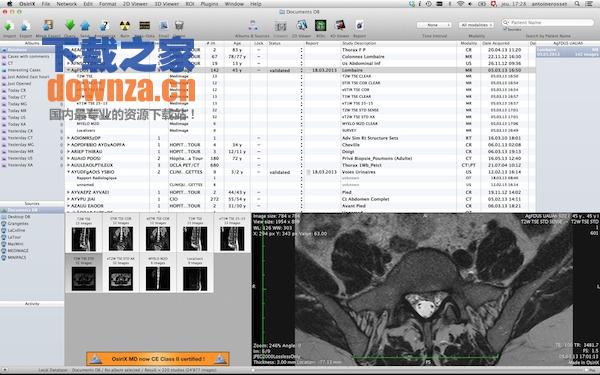Click the green Query arrow icon
Viewport: 600px width, 375px height.
70,26
